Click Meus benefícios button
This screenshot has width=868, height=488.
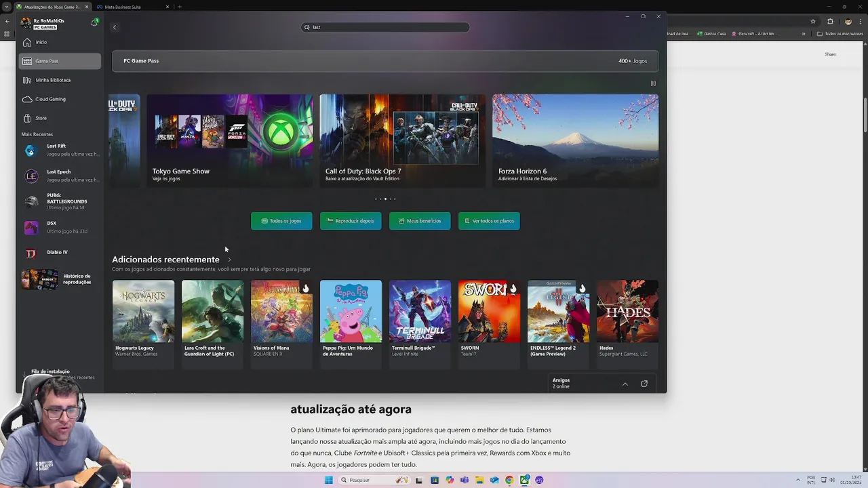tap(420, 221)
